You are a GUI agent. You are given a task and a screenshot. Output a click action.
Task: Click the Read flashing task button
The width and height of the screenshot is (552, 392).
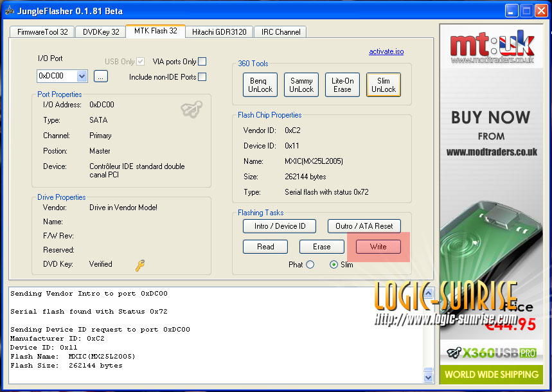point(265,247)
